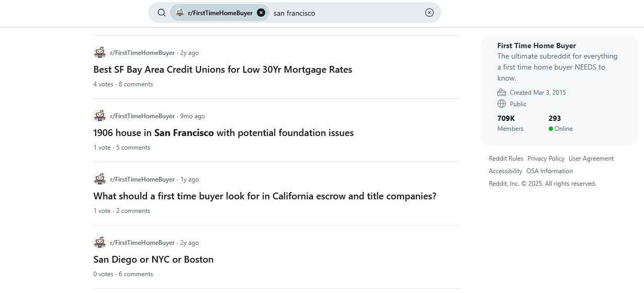This screenshot has width=644, height=293.
Task: Click the subreddit avatar on Credit Unions post
Action: 100,52
